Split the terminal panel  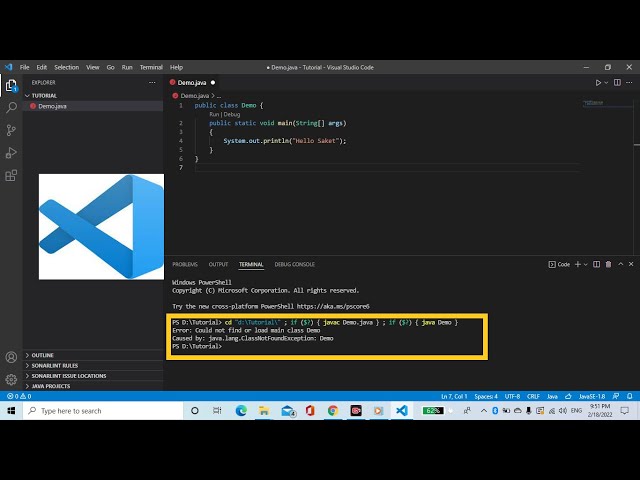[x=596, y=264]
